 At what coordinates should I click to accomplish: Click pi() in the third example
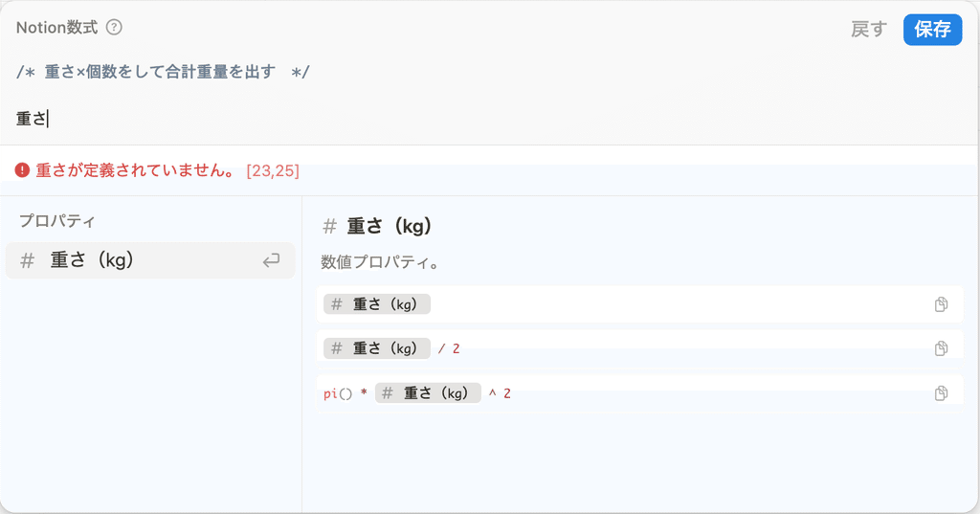338,393
